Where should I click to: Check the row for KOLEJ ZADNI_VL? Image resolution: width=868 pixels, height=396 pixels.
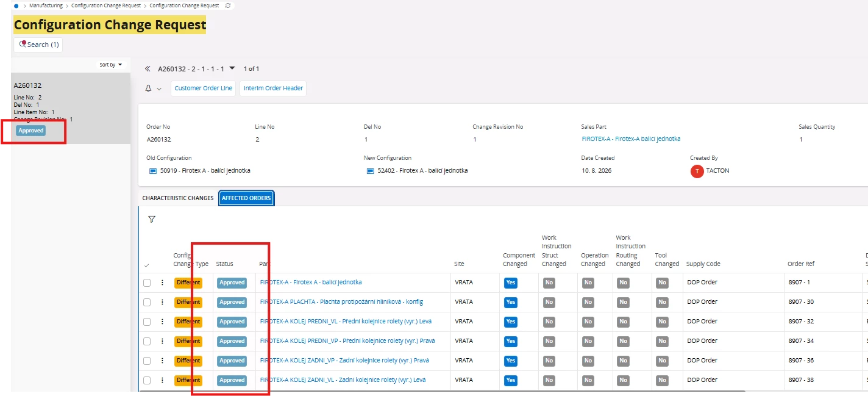tap(147, 380)
